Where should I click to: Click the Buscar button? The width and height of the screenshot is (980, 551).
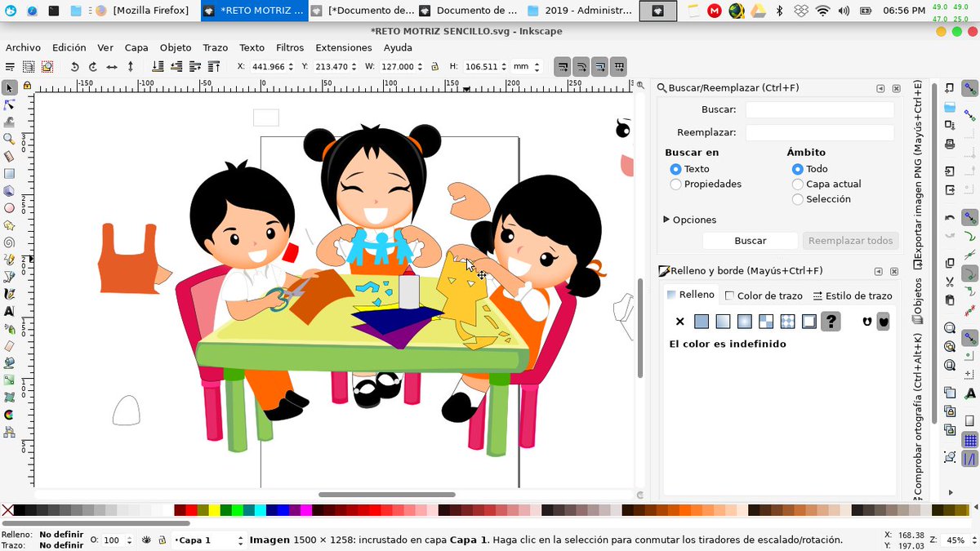pos(751,241)
